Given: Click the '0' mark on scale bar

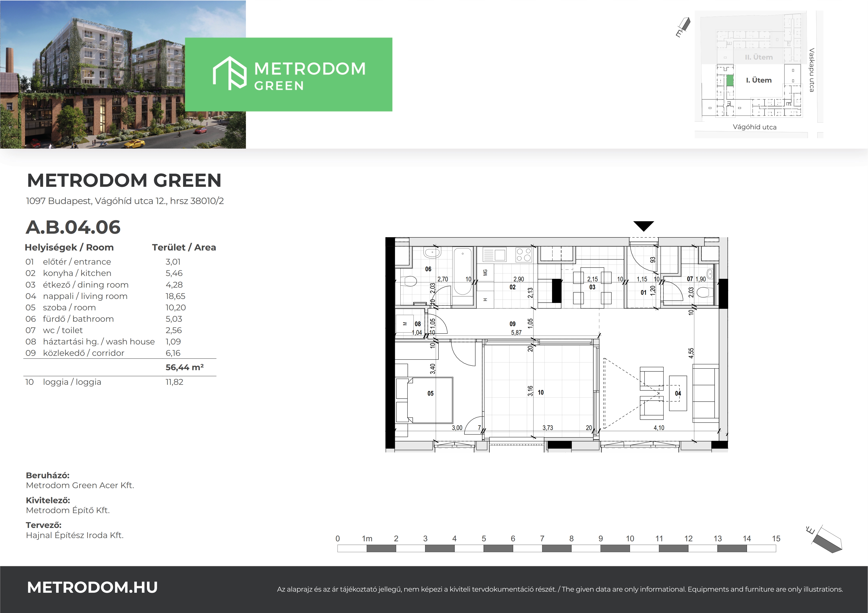Looking at the screenshot, I should 338,539.
